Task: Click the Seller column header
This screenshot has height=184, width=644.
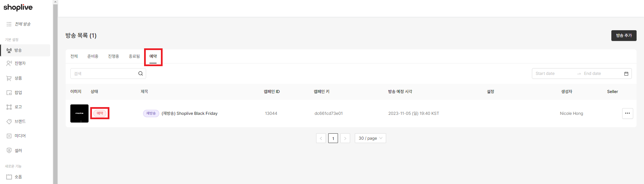Action: click(612, 92)
